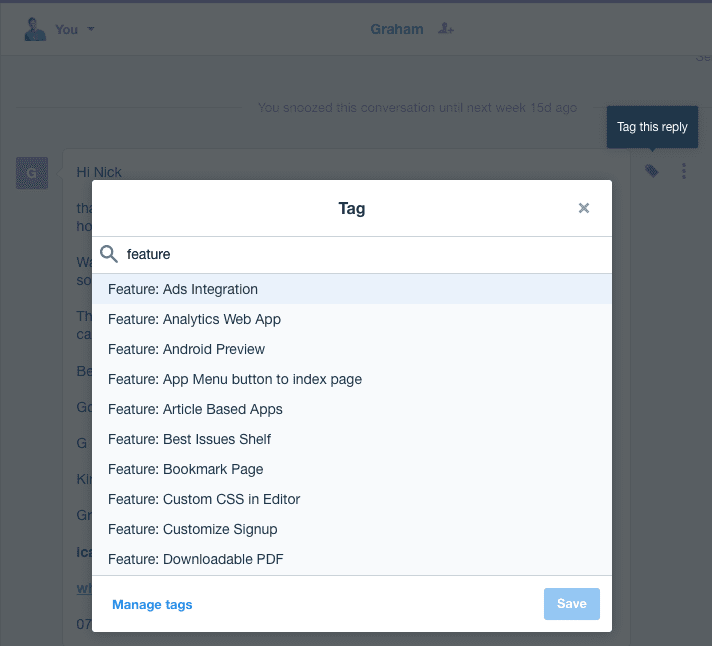
Task: Pick the 'Feature: Best Issues Shelf' tag
Action: [x=352, y=439]
